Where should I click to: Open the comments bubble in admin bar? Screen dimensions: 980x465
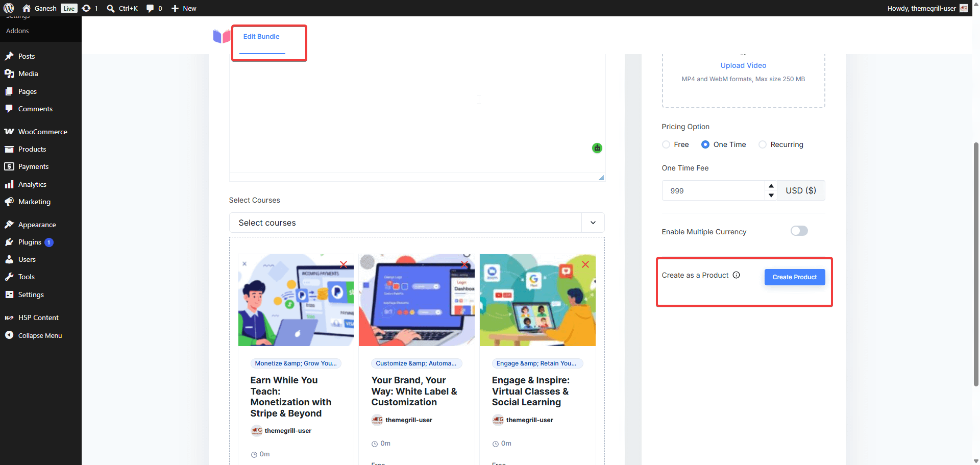(150, 8)
